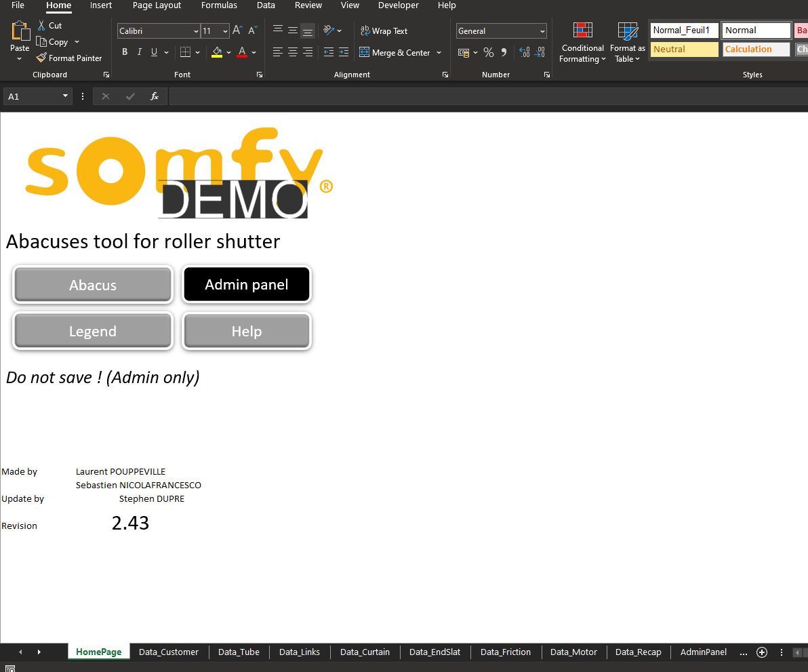Screen dimensions: 808x672
Task: Click the fill color bucket icon
Action: point(217,52)
